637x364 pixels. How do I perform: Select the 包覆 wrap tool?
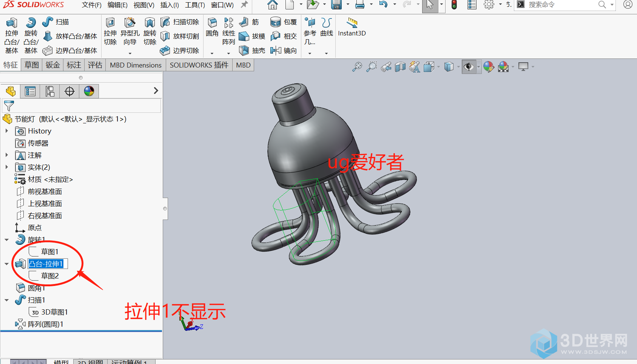coord(284,22)
